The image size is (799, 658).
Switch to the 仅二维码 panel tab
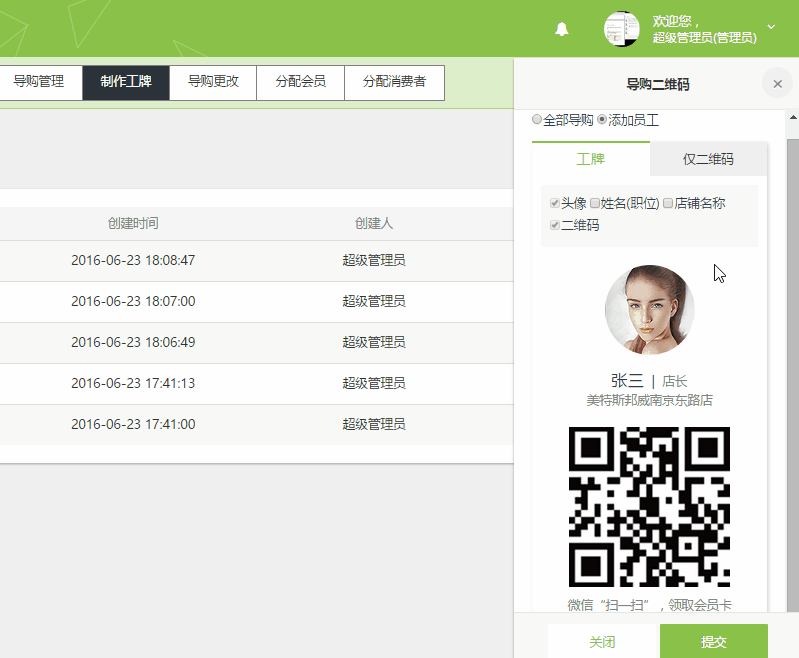[708, 159]
